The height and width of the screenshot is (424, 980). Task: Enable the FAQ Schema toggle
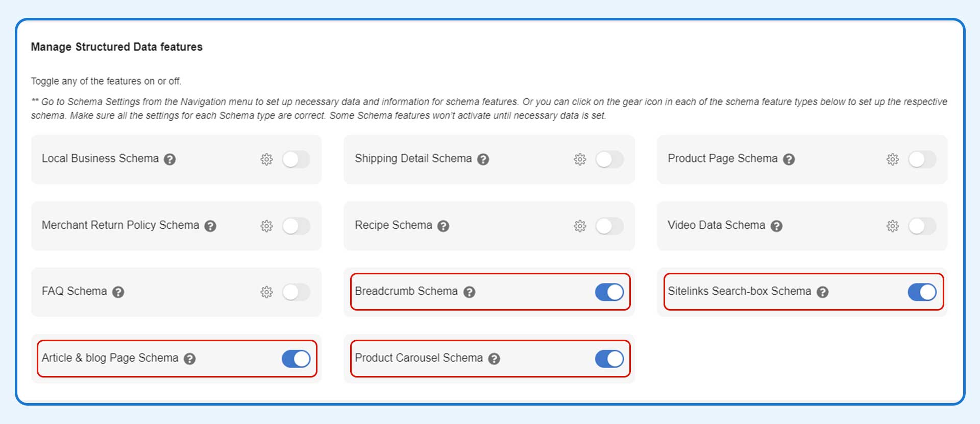(x=297, y=292)
